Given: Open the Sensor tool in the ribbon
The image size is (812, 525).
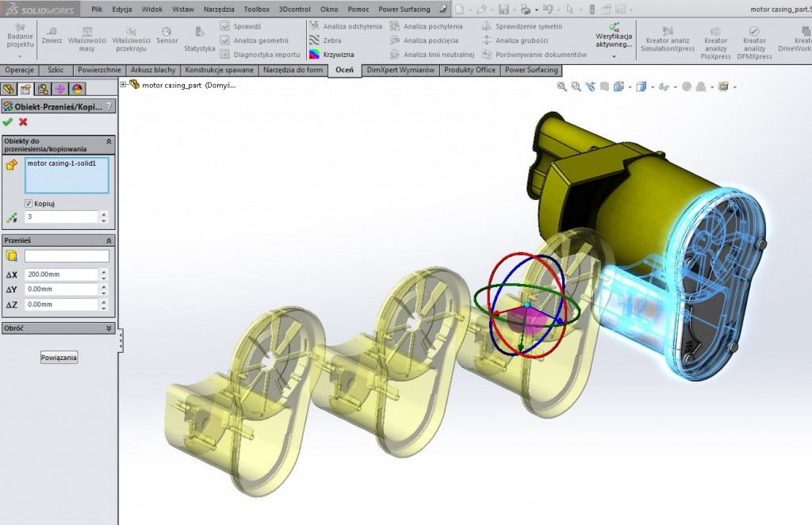Looking at the screenshot, I should (x=167, y=34).
